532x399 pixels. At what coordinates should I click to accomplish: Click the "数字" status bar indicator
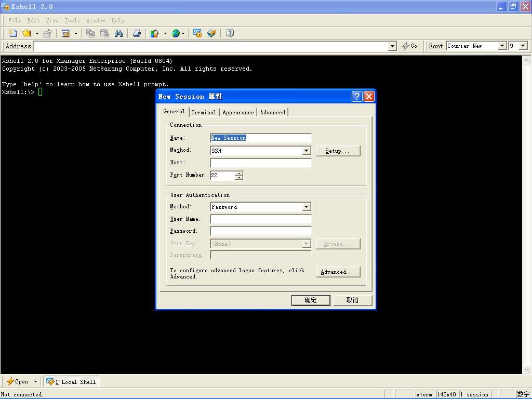(523, 394)
